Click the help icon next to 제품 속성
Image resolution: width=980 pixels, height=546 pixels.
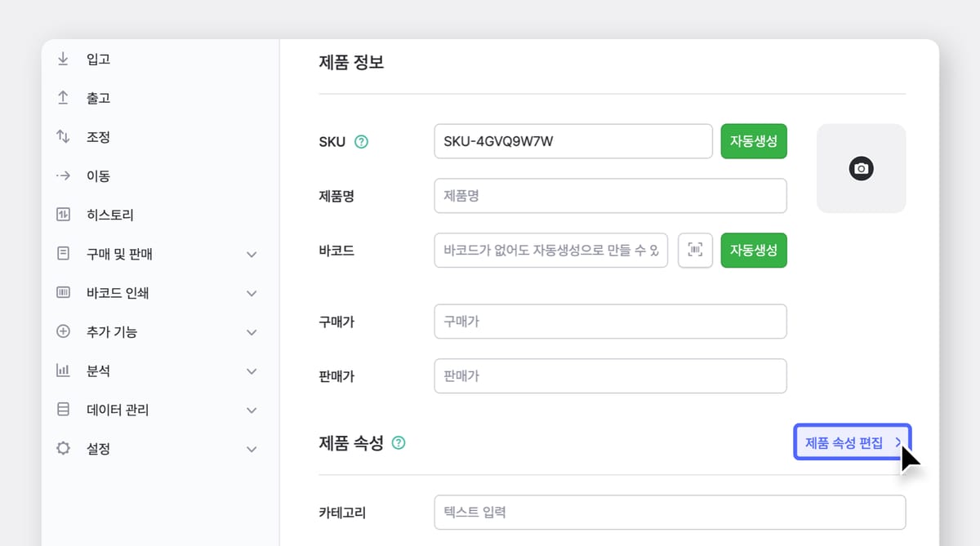coord(398,442)
